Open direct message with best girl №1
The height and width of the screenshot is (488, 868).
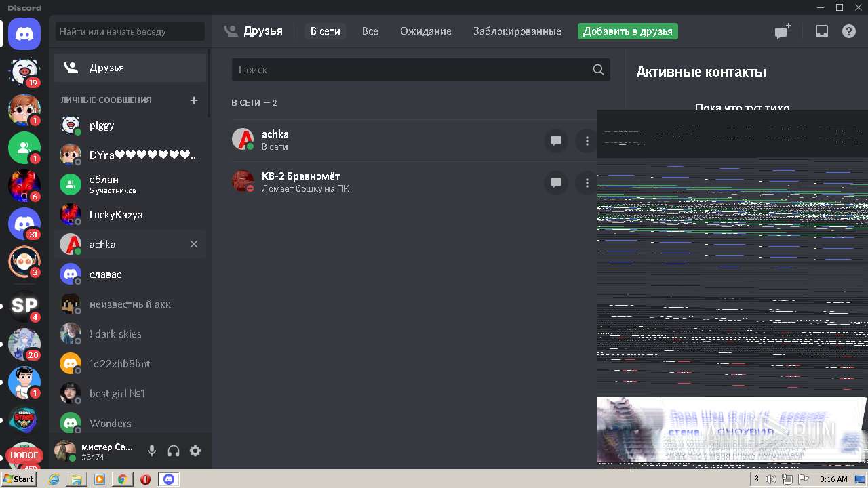coord(130,394)
